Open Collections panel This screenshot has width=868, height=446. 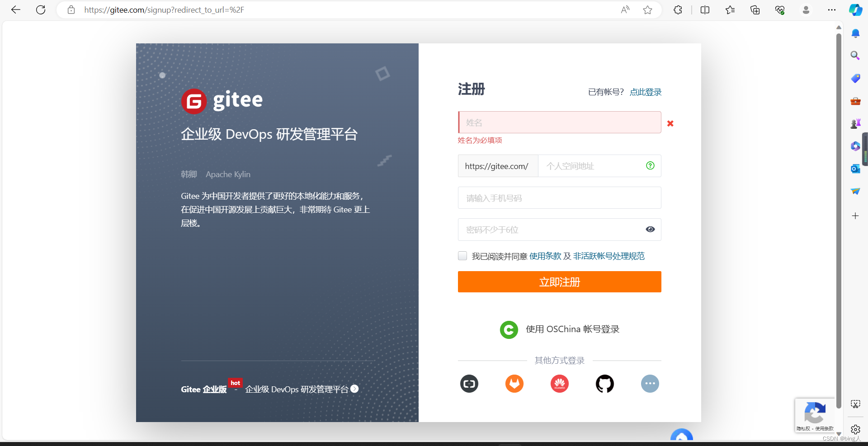click(755, 9)
